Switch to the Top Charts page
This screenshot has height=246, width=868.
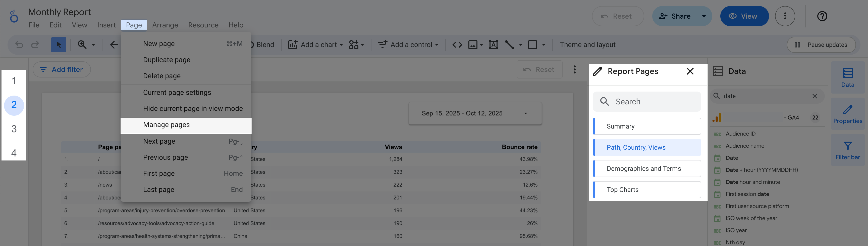[646, 189]
